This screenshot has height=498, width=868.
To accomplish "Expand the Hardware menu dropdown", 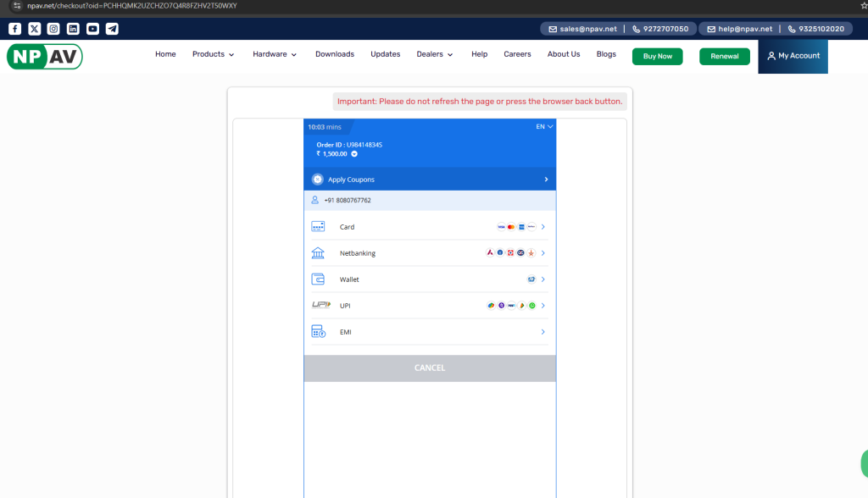I will point(275,54).
